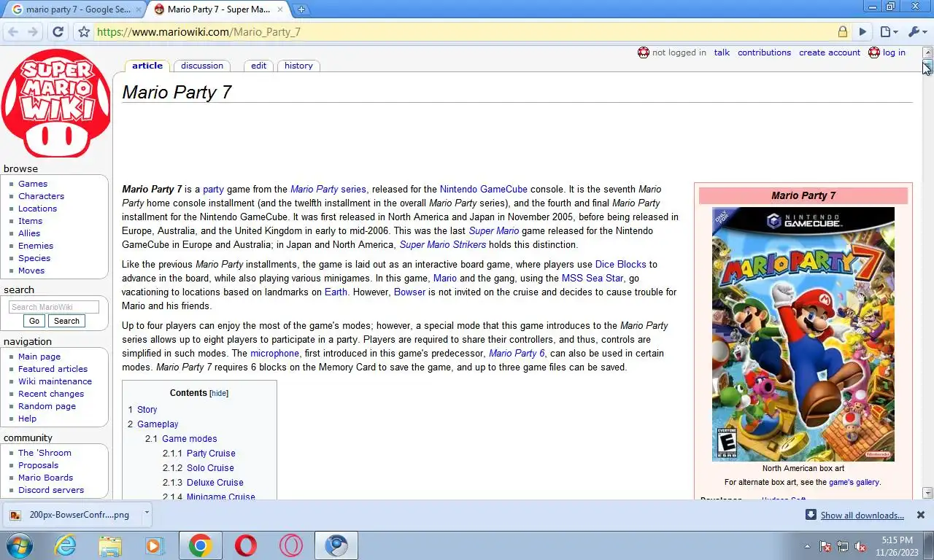Open the red Opera browser from taskbar

(x=246, y=545)
